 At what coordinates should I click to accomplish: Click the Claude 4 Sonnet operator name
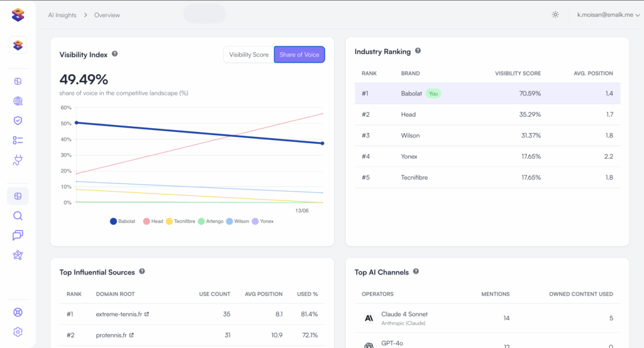pos(404,314)
